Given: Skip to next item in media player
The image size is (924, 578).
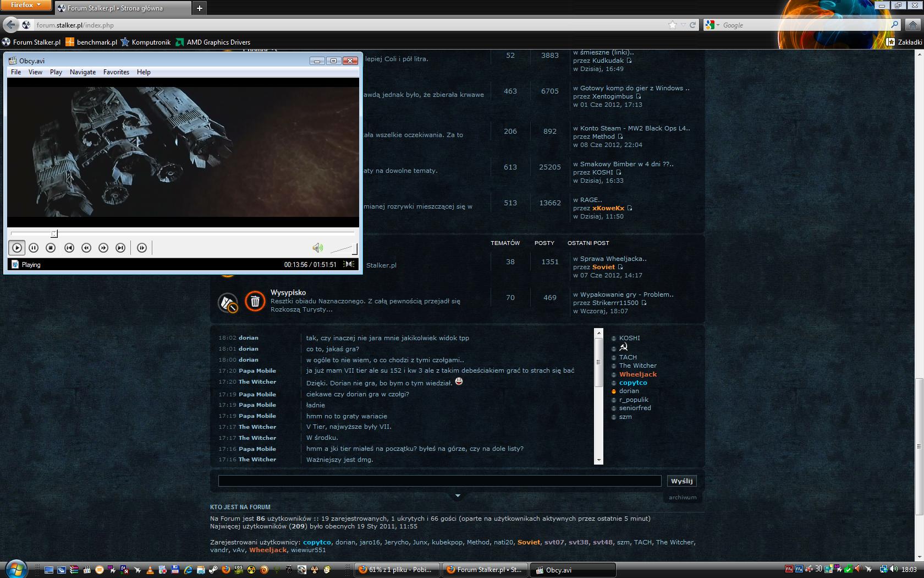Looking at the screenshot, I should [120, 248].
